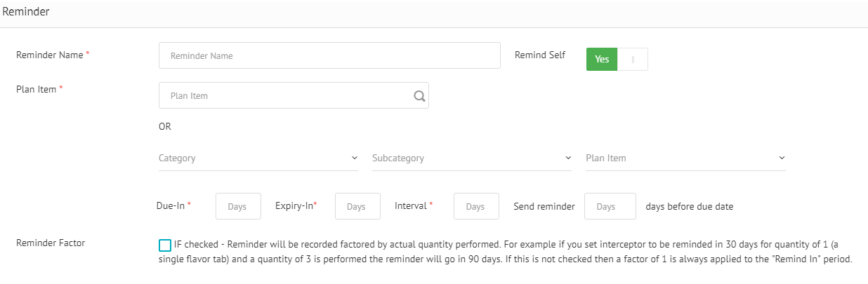
Task: Click the Reminder section header
Action: [x=26, y=12]
